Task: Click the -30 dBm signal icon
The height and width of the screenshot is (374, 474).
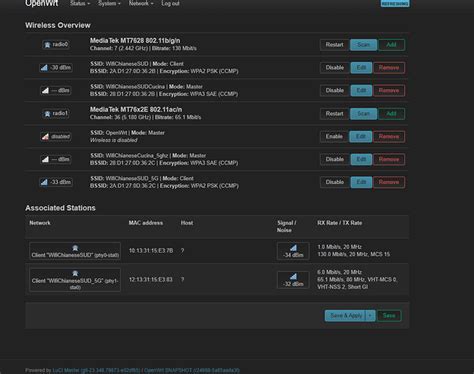Action: point(56,68)
